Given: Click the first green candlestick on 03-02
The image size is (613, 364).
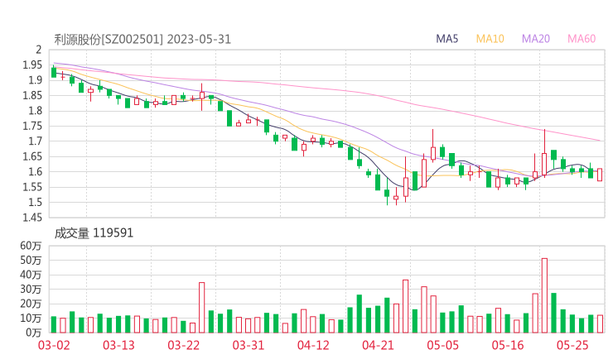Looking at the screenshot, I should 54,72.
